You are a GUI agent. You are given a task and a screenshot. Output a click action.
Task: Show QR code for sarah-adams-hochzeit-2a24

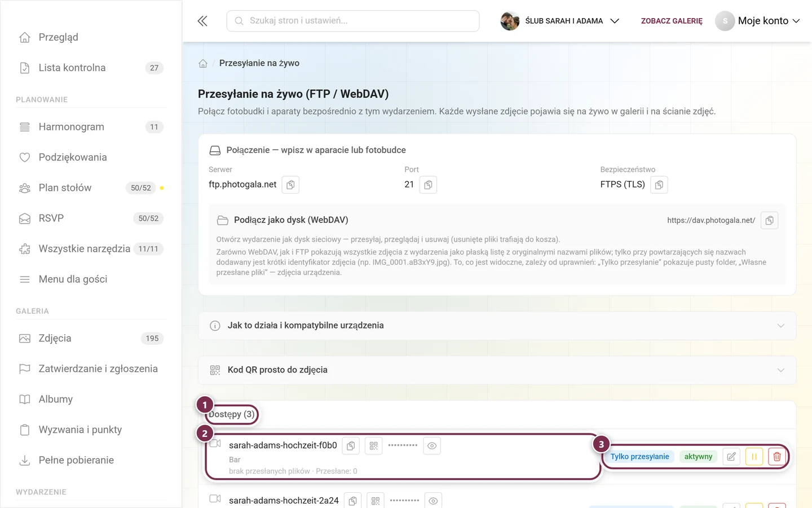click(x=376, y=501)
